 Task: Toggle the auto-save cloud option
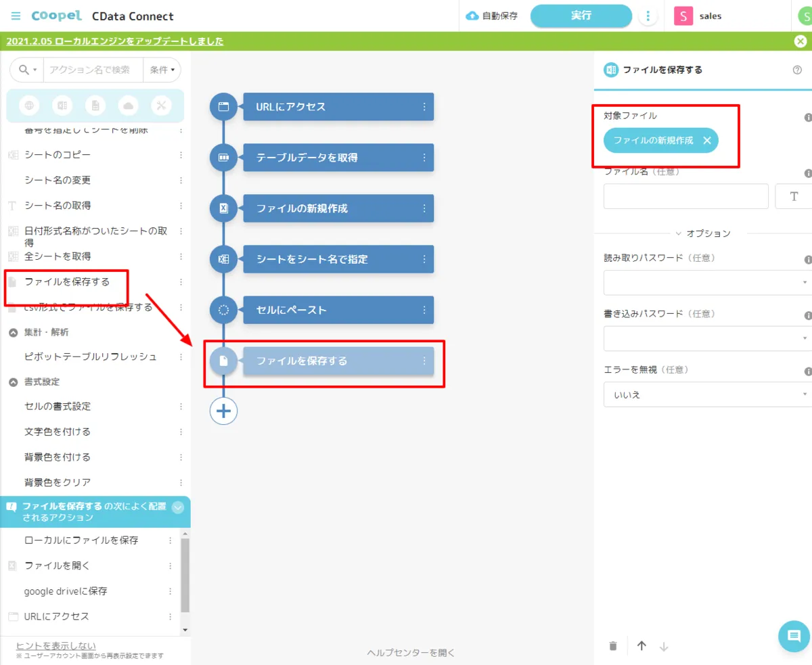[493, 16]
